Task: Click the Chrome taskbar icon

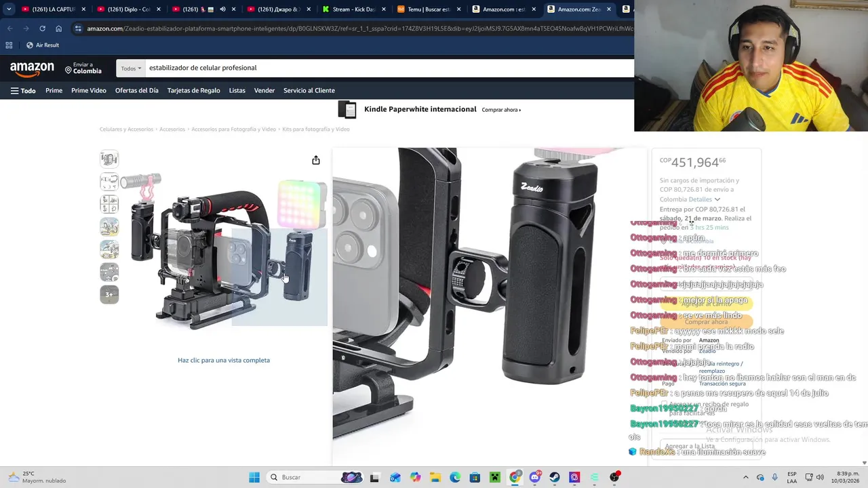Action: 515,477
